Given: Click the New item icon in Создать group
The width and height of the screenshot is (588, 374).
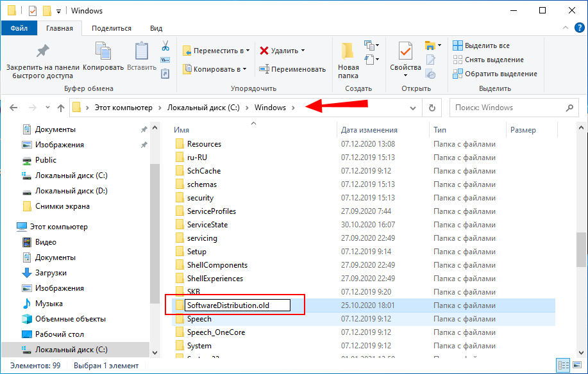Looking at the screenshot, I should pos(369,45).
